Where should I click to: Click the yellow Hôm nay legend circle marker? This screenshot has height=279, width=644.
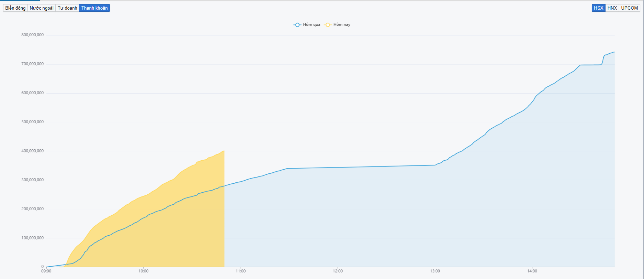coord(328,25)
